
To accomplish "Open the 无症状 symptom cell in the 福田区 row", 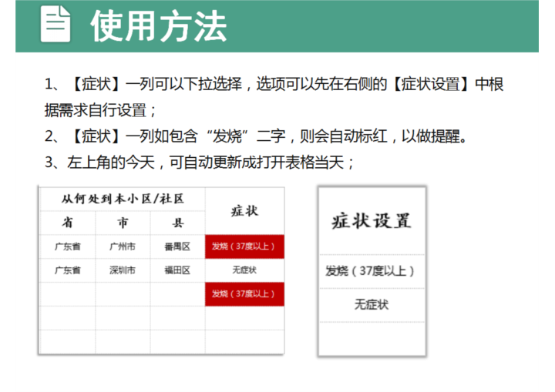I will [244, 270].
